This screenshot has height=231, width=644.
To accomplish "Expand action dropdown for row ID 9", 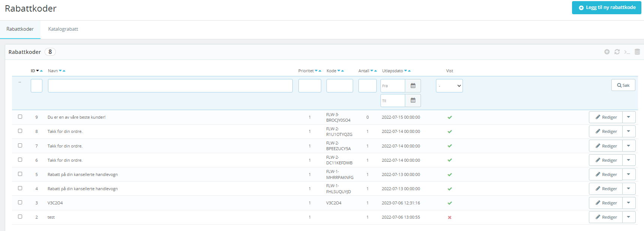I will click(629, 117).
